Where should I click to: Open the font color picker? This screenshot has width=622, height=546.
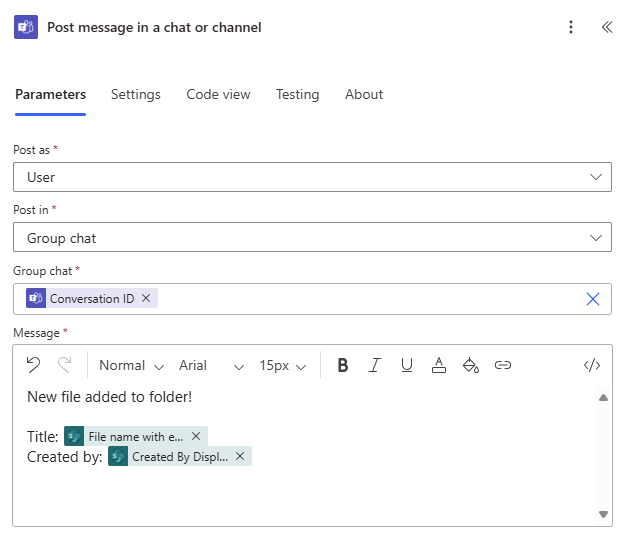tap(439, 365)
